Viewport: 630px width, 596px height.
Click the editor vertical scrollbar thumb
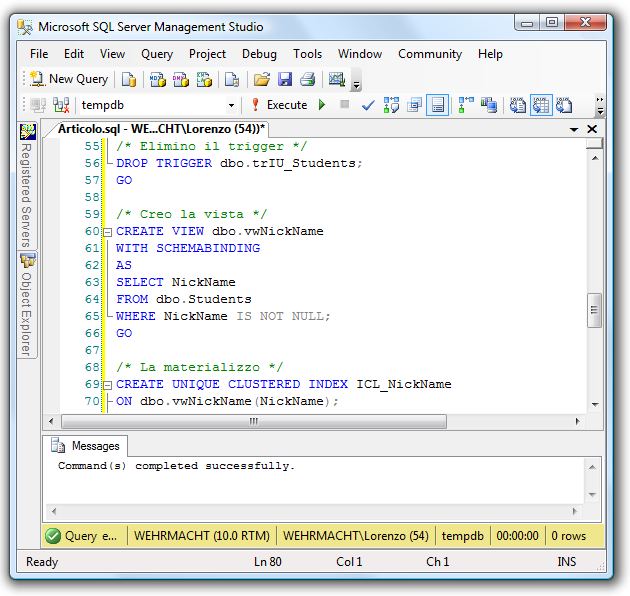tap(594, 310)
